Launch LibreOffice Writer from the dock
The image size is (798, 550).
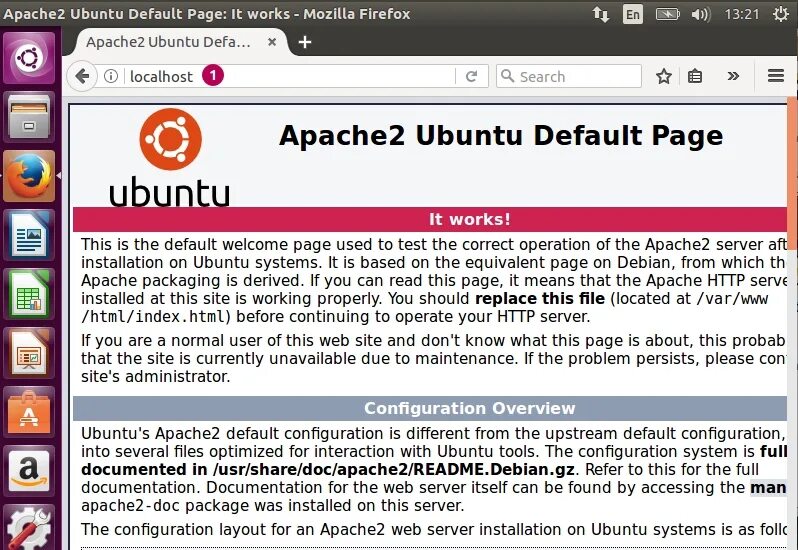(x=29, y=236)
